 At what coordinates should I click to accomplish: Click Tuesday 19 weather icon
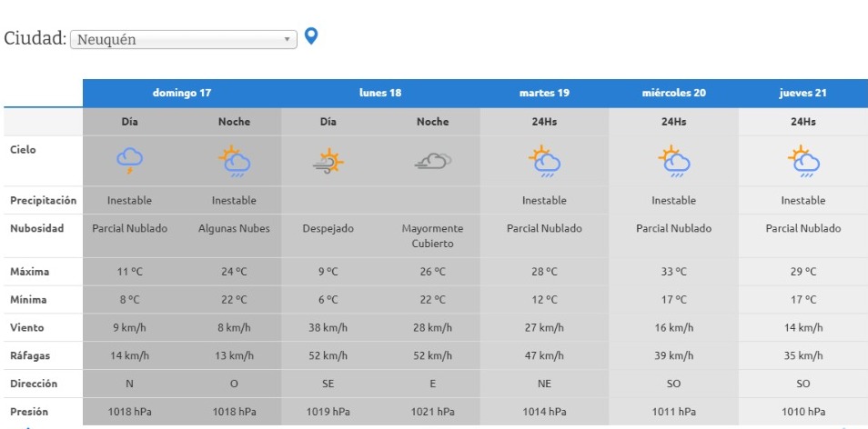(x=544, y=161)
